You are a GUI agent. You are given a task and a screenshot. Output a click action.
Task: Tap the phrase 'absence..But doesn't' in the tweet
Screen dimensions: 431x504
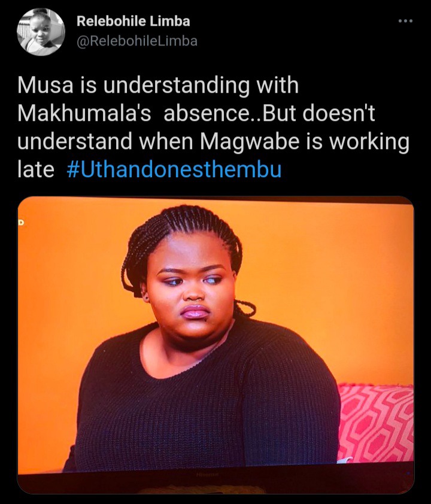pos(269,114)
